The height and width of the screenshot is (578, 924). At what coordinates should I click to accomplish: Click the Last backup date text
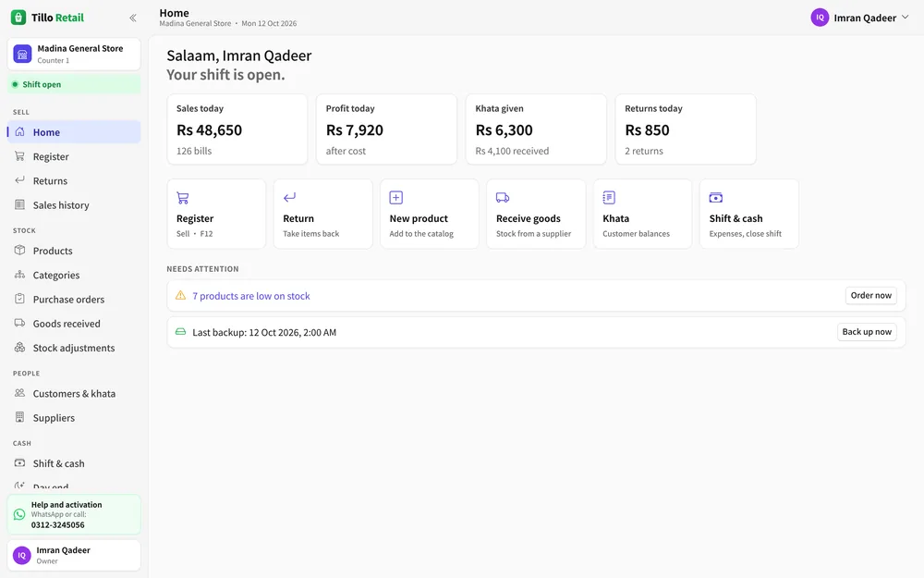coord(264,333)
